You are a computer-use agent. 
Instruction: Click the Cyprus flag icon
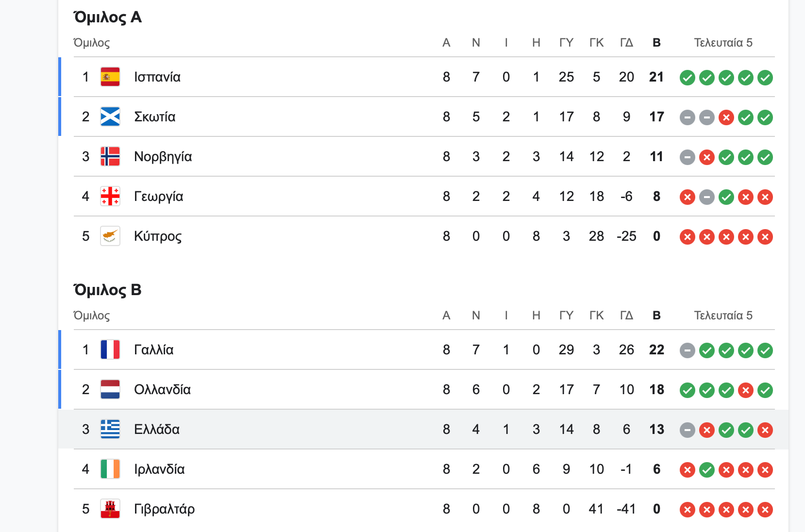tap(110, 236)
